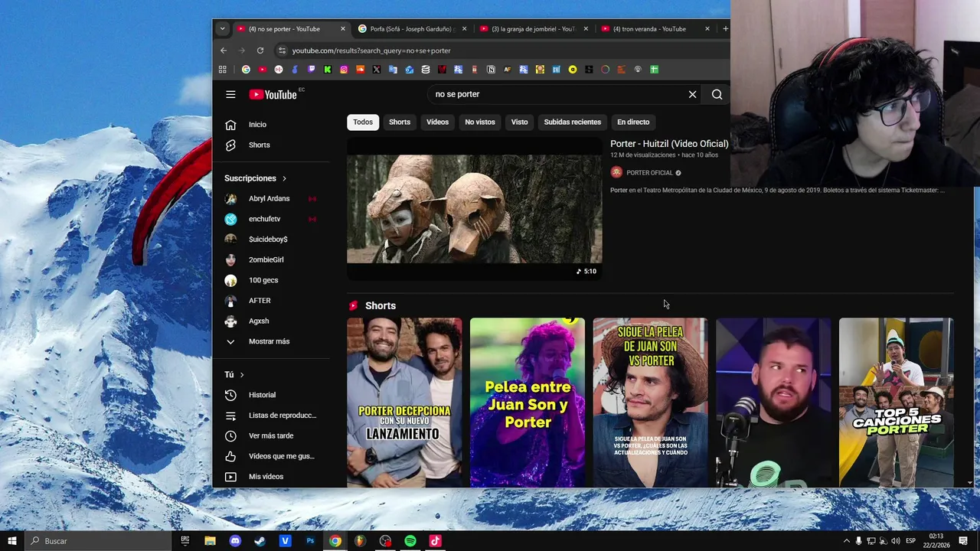Open the PORTER OFICIAL channel link
This screenshot has height=551, width=980.
click(x=649, y=173)
